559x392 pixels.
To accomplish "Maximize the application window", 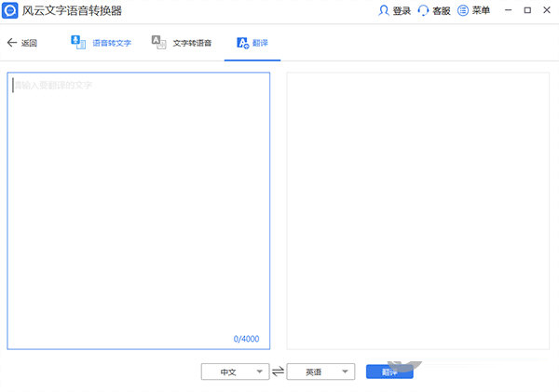I will coord(527,11).
